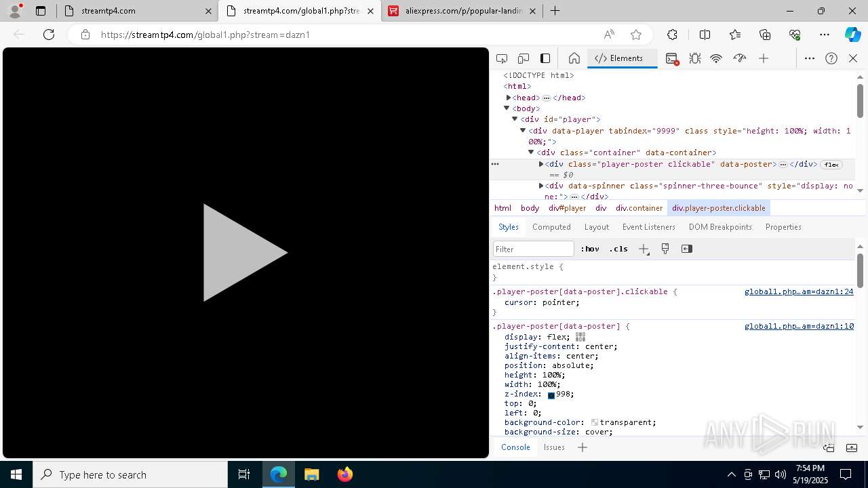Select div.container in breadcrumb
The height and width of the screenshot is (488, 868).
pyautogui.click(x=639, y=208)
